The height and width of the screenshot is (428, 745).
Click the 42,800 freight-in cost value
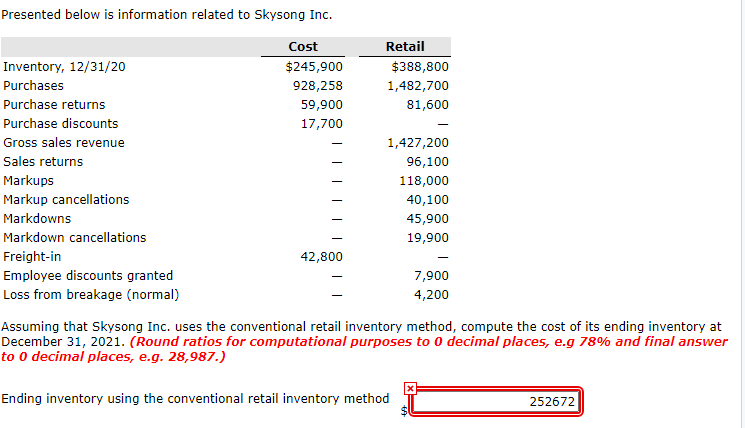[x=321, y=257]
